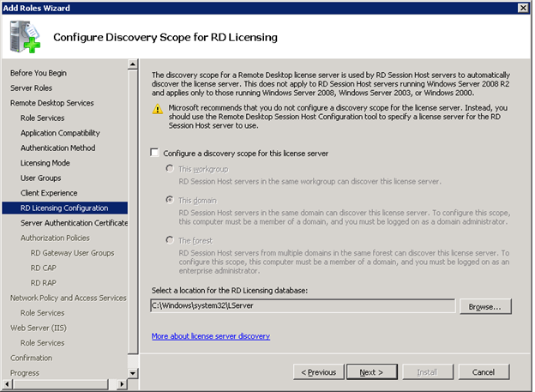Select the This workgroup radio option
This screenshot has height=392, width=535.
169,170
